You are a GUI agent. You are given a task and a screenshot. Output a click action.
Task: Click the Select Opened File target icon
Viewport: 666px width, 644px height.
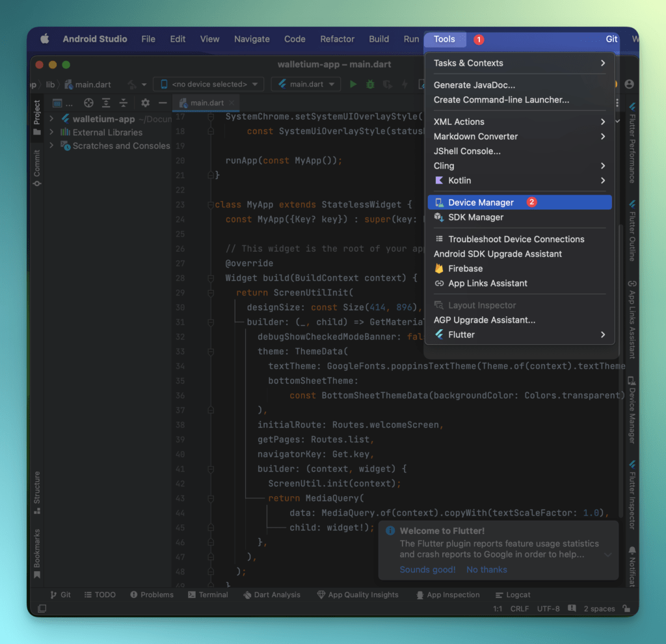88,103
